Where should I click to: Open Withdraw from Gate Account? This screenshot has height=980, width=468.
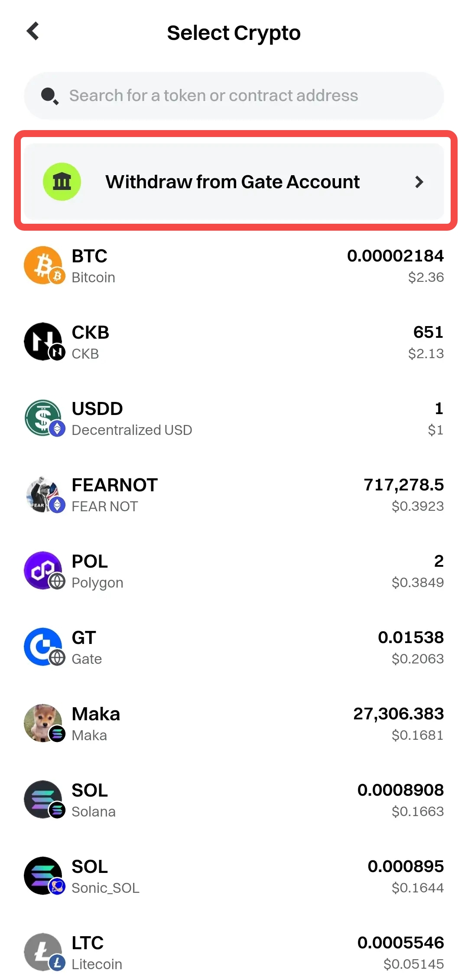pos(232,182)
